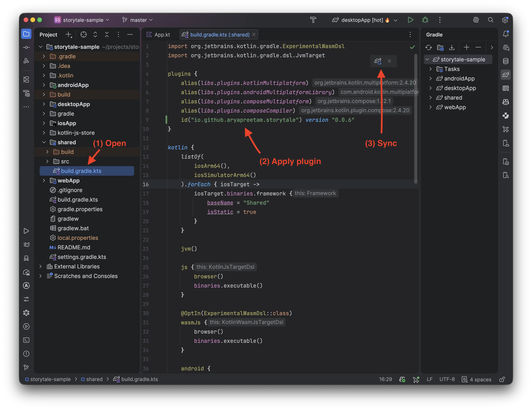The image size is (532, 410).
Task: Expand webApp node in Gradle panel
Action: coord(430,107)
